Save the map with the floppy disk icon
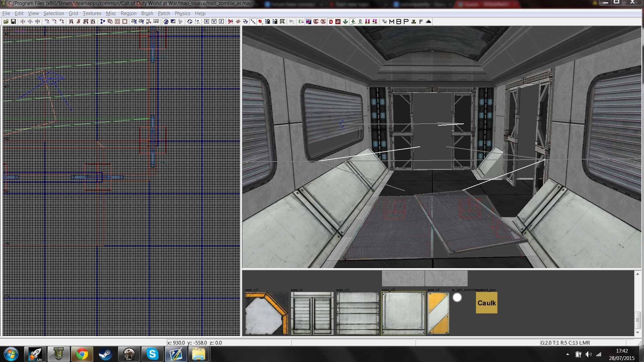Viewport: 644px width, 362px height. point(13,21)
